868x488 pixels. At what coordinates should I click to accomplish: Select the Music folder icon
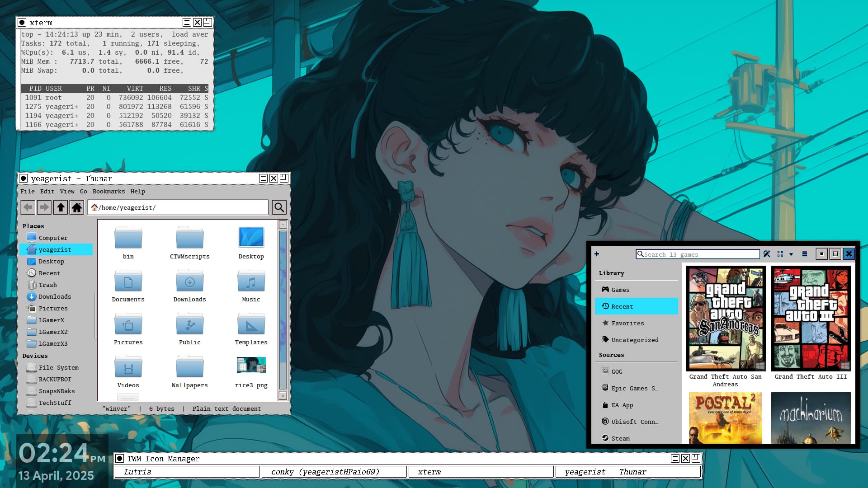coord(251,280)
